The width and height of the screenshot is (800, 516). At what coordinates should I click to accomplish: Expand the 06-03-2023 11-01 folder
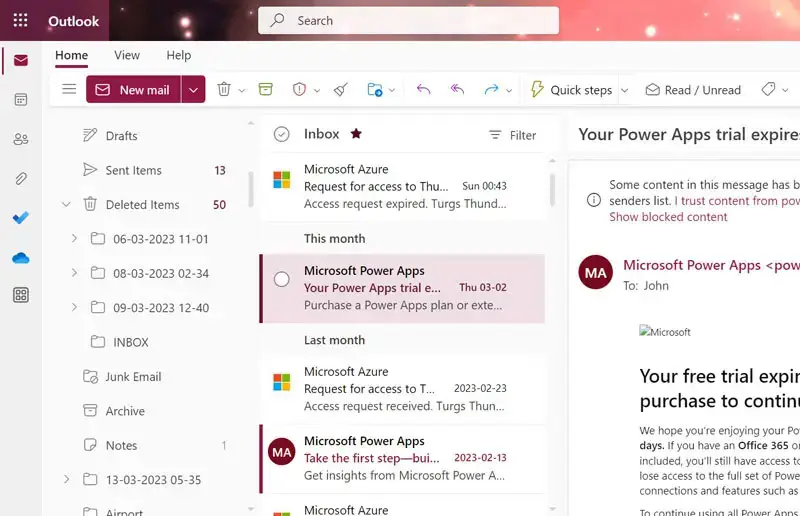74,238
